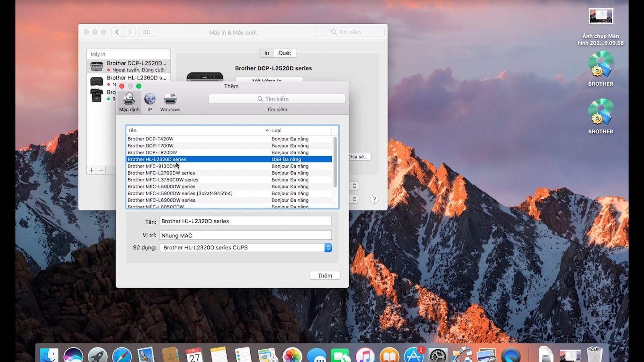Click the Thêm button to add printer
644x362 pixels.
tap(324, 276)
